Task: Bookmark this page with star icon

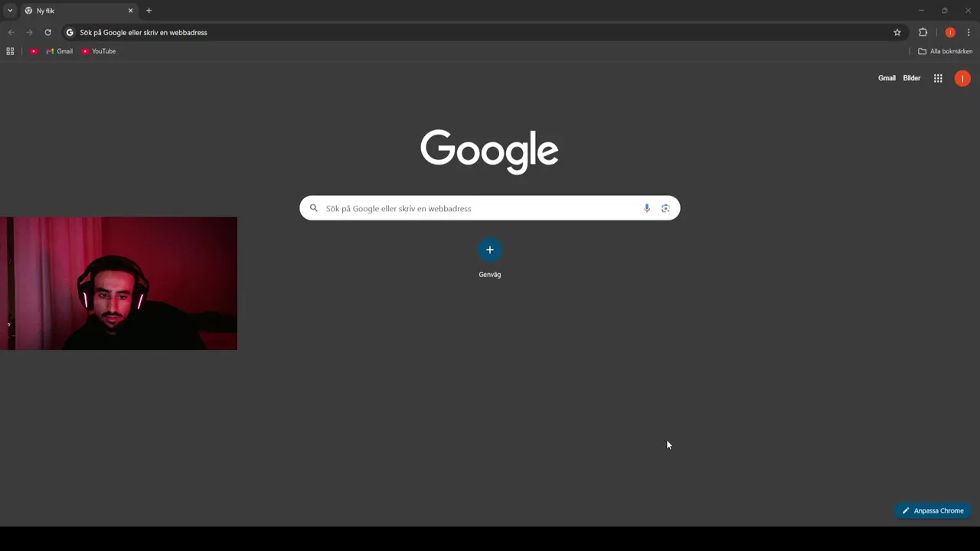Action: click(x=897, y=32)
